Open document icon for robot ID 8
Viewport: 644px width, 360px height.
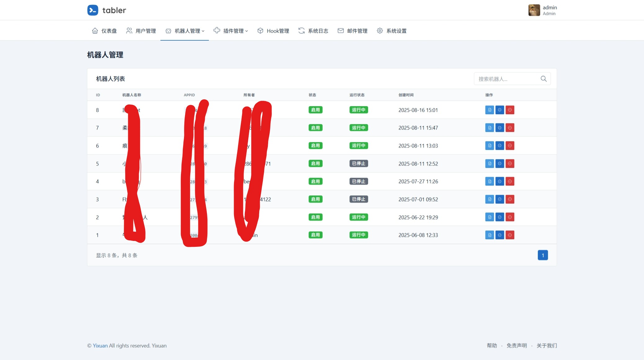489,110
